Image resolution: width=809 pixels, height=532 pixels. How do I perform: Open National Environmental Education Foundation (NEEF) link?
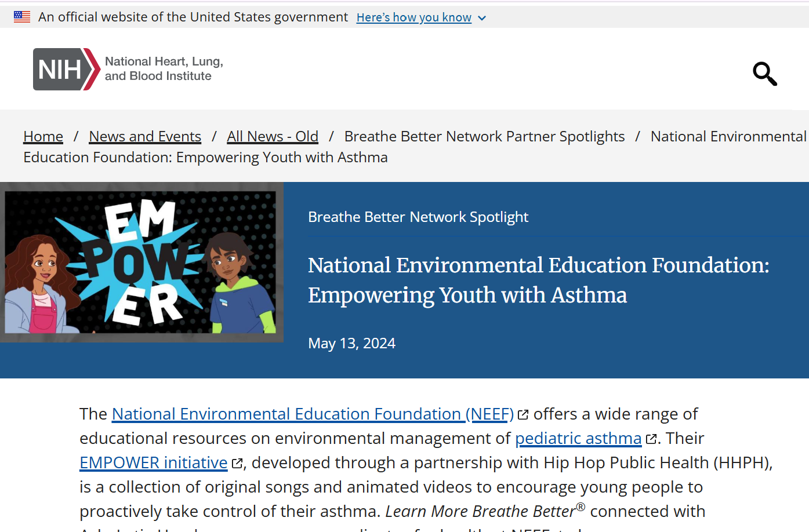[x=313, y=414]
